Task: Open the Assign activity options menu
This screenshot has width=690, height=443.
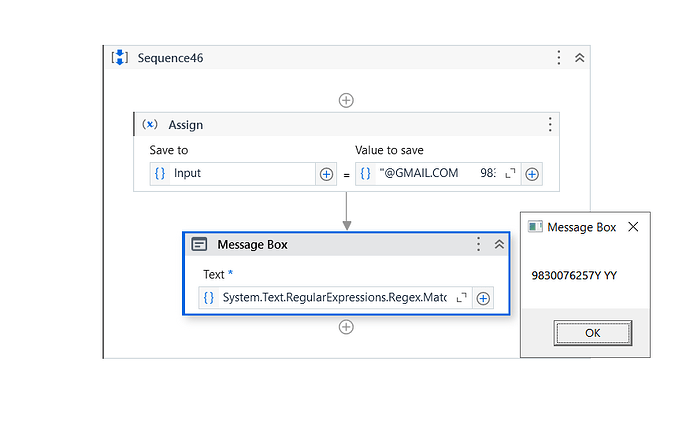Action: (x=549, y=125)
